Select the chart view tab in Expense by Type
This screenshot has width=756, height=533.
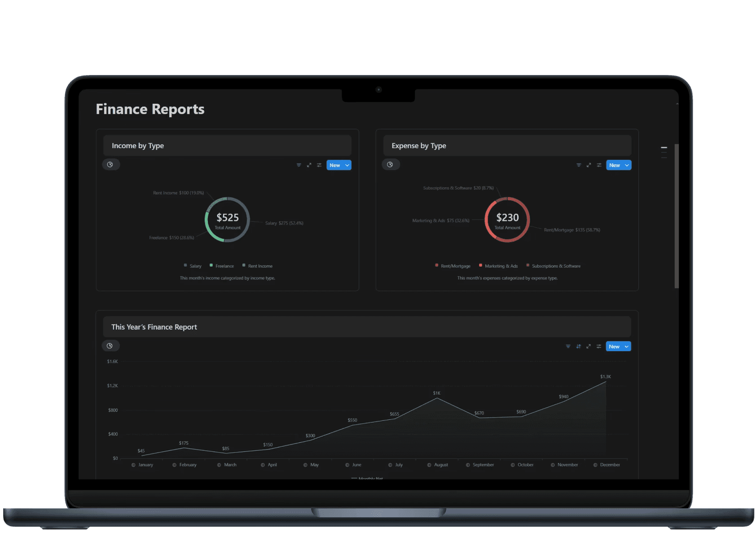(x=391, y=165)
